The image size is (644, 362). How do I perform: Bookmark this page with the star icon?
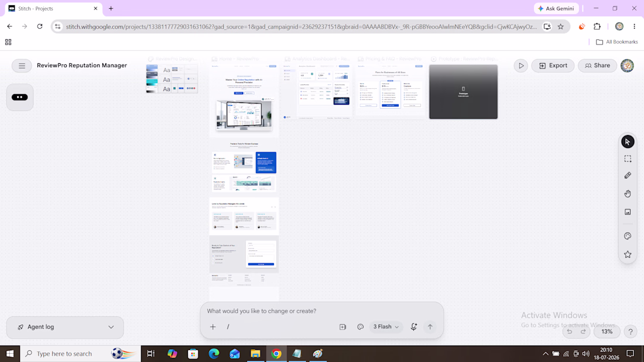tap(561, 27)
